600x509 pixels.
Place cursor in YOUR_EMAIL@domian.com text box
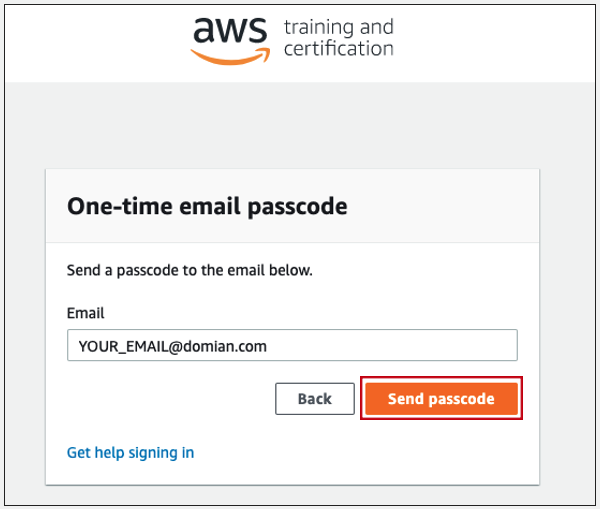coord(292,345)
